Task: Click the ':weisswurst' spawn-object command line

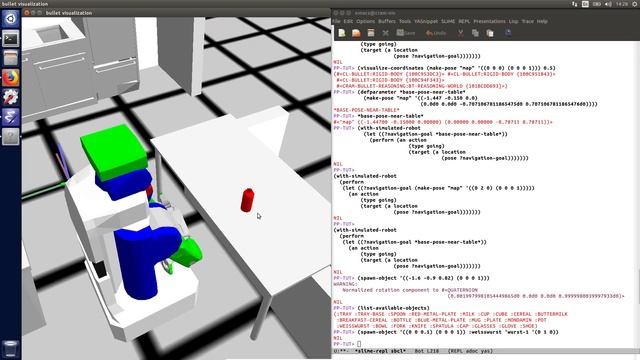Action: coord(458,332)
